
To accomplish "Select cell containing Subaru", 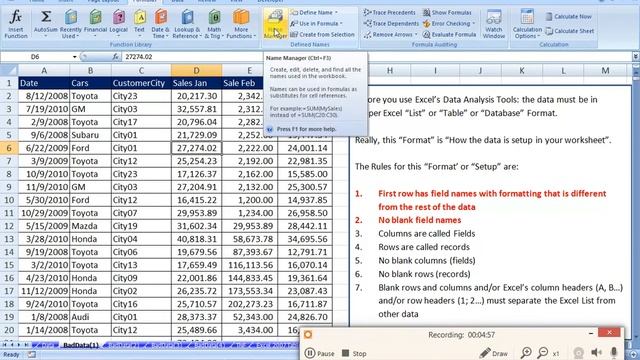I will pos(90,135).
